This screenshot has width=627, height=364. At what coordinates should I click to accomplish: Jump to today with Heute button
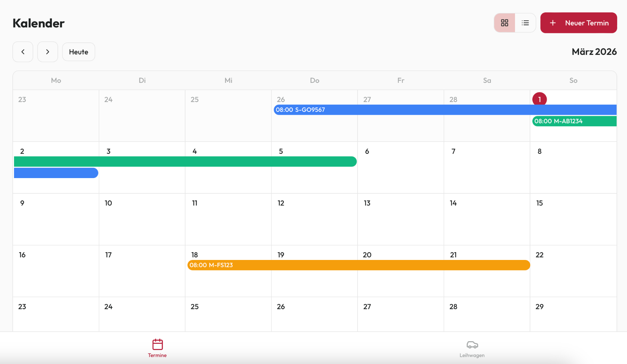[x=79, y=52]
